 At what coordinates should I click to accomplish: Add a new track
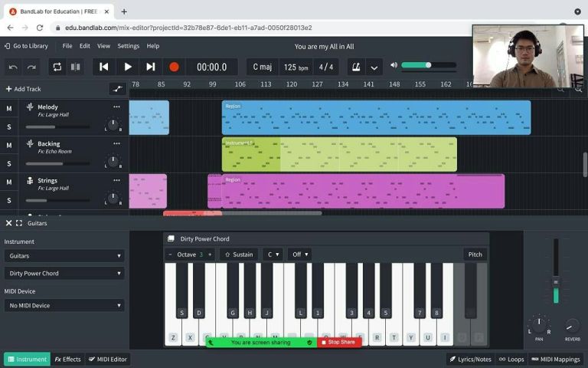(23, 89)
